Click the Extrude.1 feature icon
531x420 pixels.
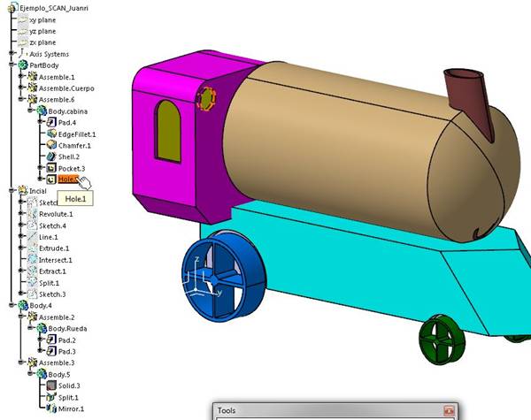(31, 248)
